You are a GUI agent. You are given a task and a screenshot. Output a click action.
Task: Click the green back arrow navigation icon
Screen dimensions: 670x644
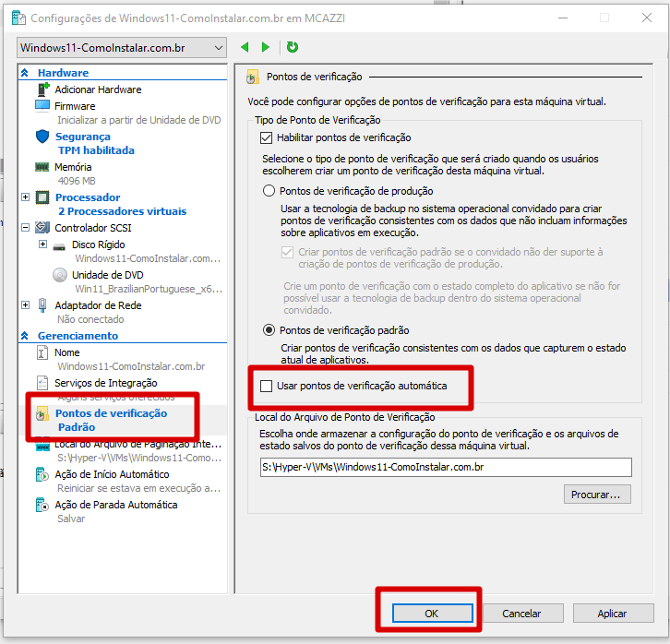pos(245,47)
